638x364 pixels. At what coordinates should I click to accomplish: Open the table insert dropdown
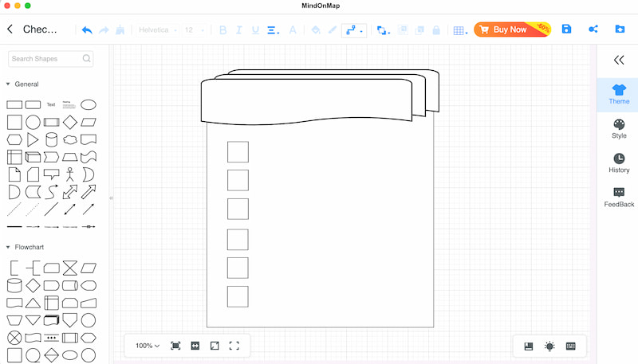(x=460, y=30)
